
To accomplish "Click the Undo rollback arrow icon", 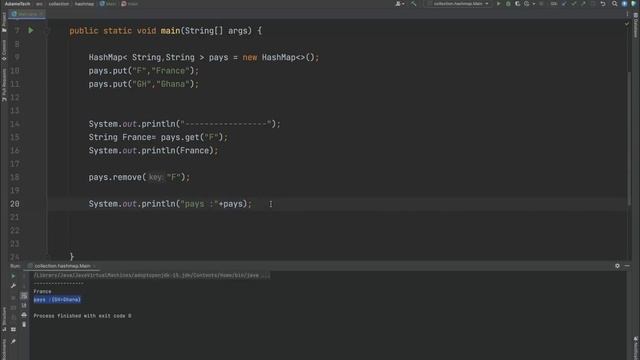I will pyautogui.click(x=603, y=4).
